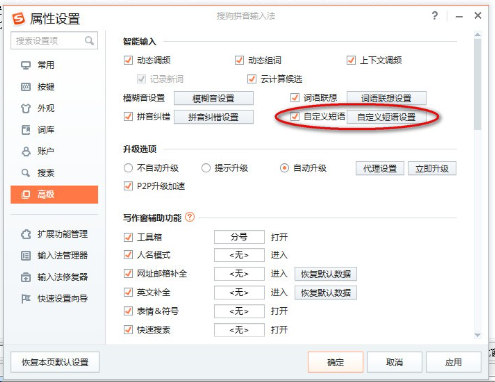
Task: Confirm with 确定 button
Action: click(x=336, y=362)
